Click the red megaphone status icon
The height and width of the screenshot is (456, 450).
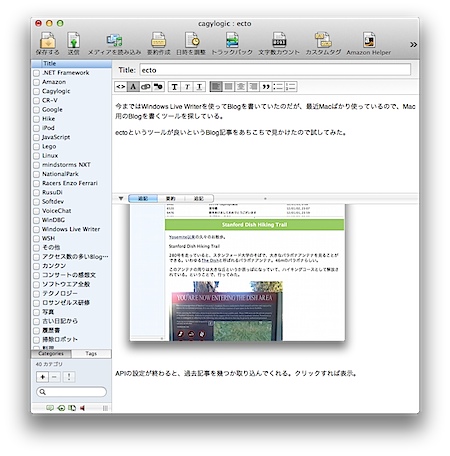pyautogui.click(x=82, y=408)
